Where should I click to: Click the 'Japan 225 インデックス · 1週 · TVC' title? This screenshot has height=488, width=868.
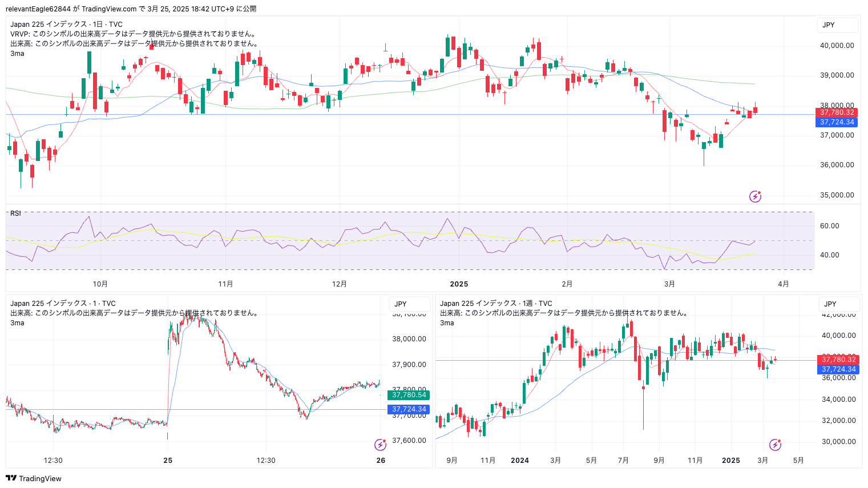pyautogui.click(x=496, y=304)
